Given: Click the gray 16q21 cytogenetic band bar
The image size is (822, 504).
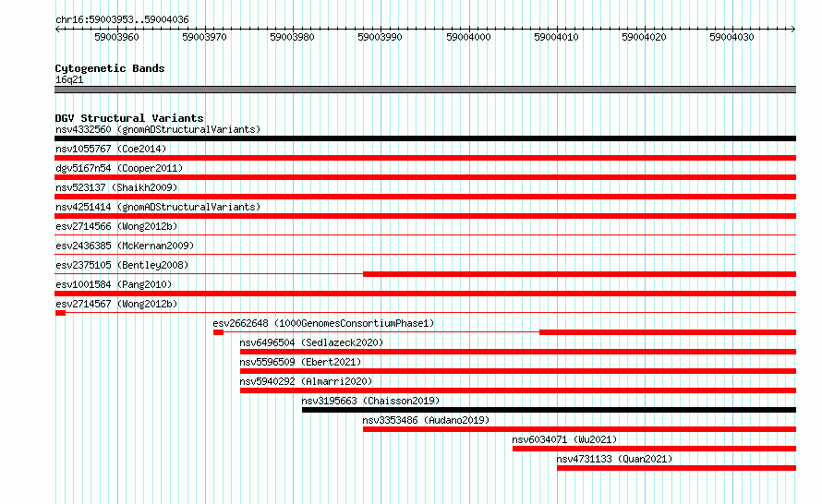Looking at the screenshot, I should point(425,90).
